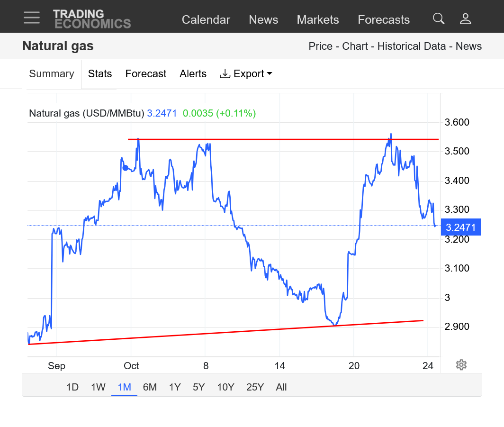
Task: Expand the Export dropdown
Action: 246,74
